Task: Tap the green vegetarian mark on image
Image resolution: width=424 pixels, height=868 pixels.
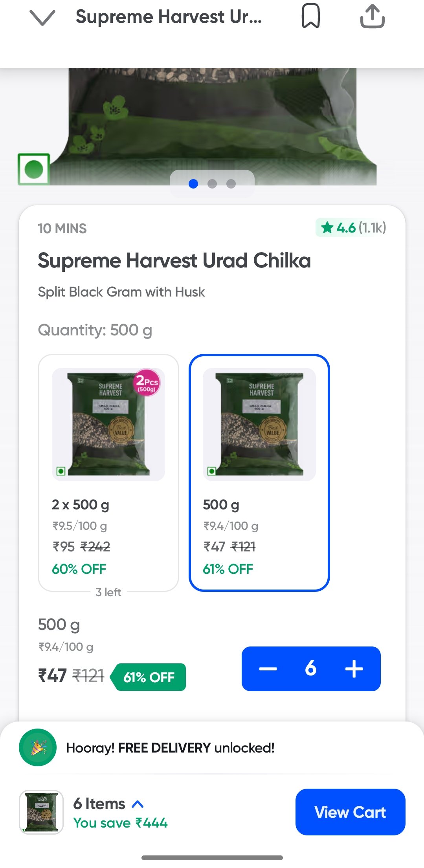Action: [x=34, y=169]
